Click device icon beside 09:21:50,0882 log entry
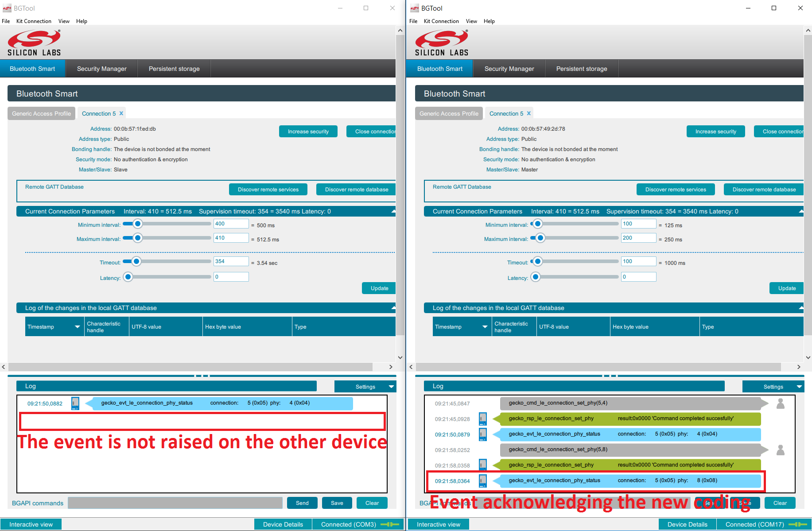The height and width of the screenshot is (531, 812). click(x=75, y=403)
